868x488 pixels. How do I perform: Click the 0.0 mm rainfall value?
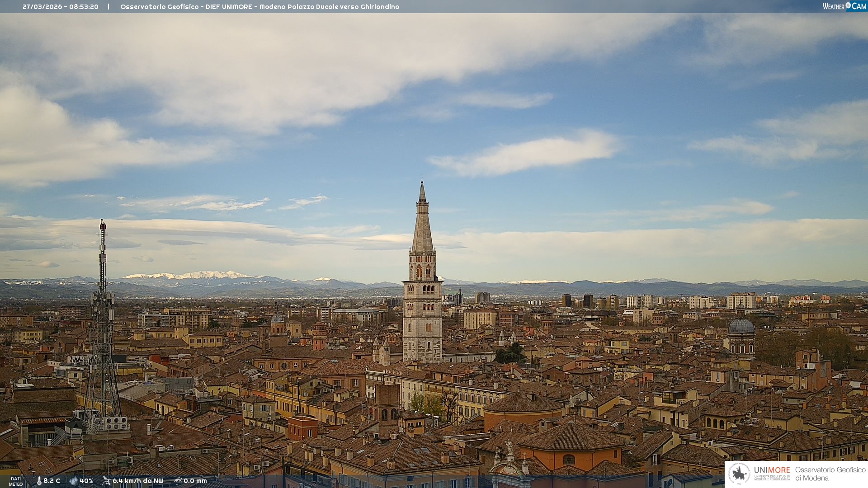(x=195, y=481)
